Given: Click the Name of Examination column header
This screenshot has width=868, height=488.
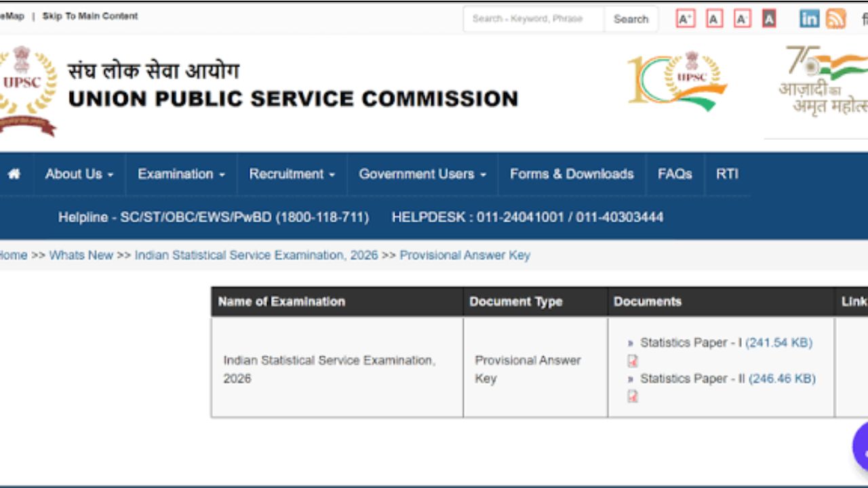Looking at the screenshot, I should pyautogui.click(x=337, y=302).
